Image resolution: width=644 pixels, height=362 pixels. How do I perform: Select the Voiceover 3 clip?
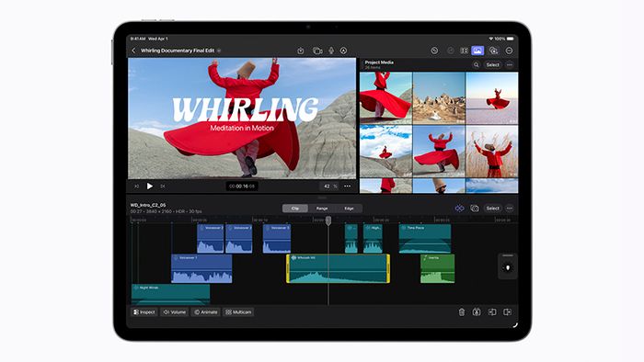pos(277,239)
